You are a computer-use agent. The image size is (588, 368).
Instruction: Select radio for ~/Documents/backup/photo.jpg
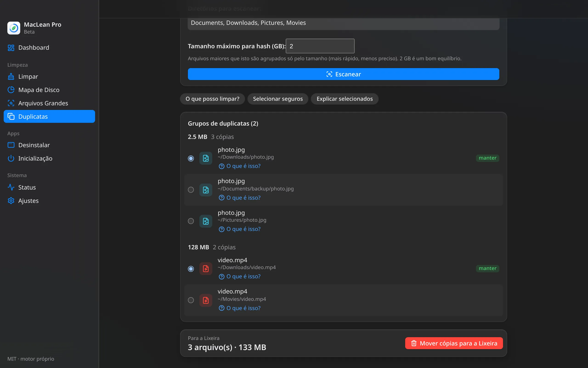pos(191,190)
